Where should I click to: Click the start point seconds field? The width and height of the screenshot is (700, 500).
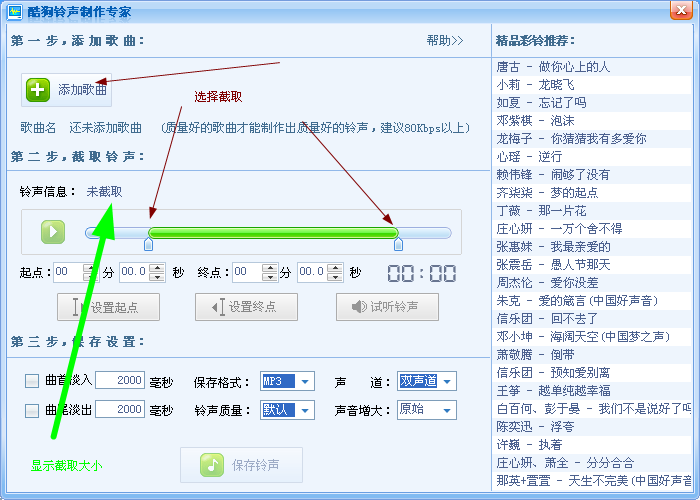point(134,272)
